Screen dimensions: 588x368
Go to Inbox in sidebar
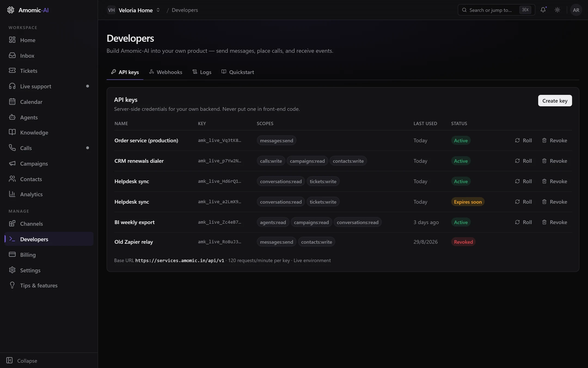(49, 56)
